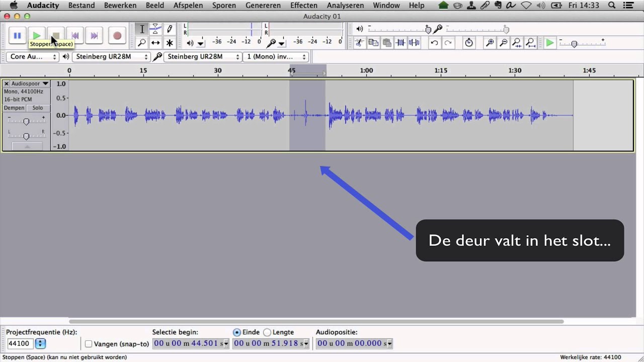Click the track pan L-R slider
The width and height of the screenshot is (644, 362).
click(26, 136)
